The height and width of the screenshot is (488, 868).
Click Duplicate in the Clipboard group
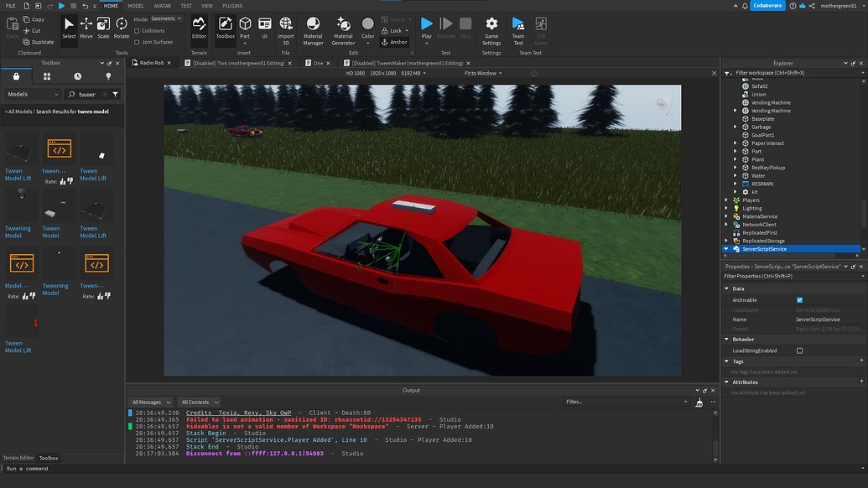(x=39, y=42)
